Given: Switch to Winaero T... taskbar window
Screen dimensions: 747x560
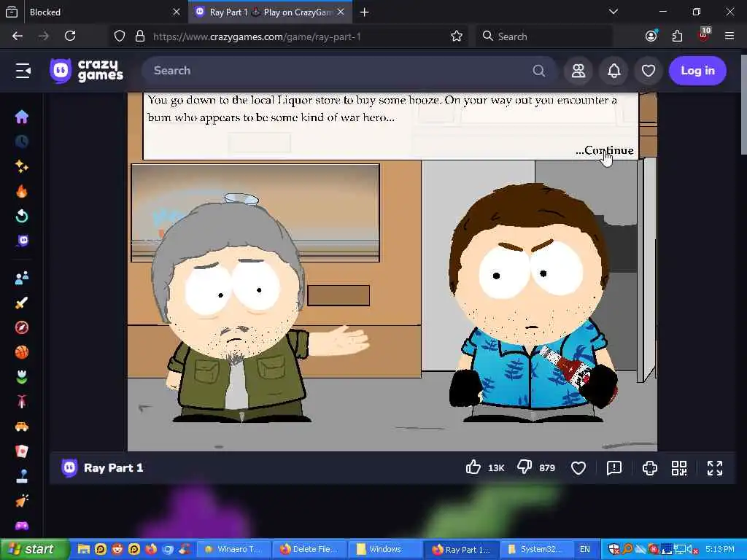Looking at the screenshot, I should [x=233, y=550].
